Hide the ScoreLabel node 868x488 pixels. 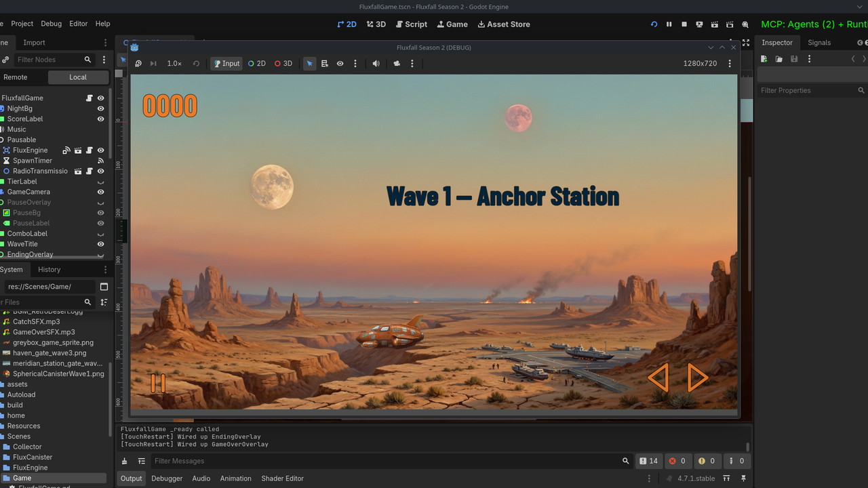pyautogui.click(x=100, y=119)
